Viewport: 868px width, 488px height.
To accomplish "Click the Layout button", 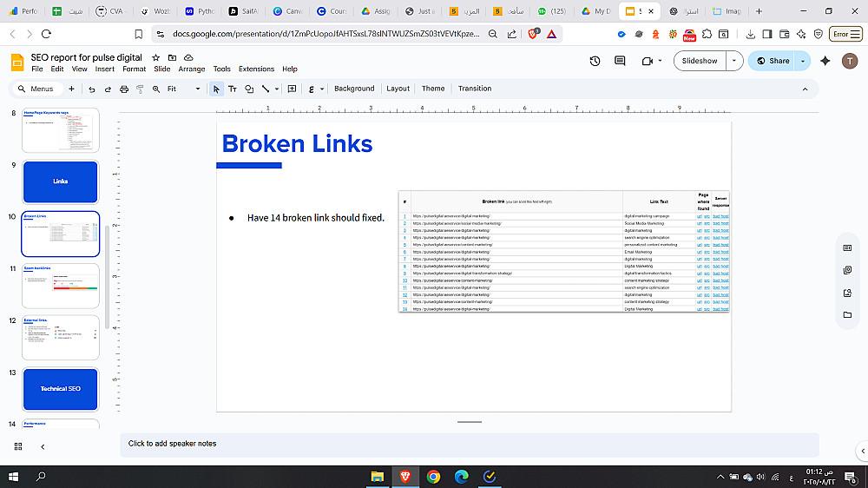I will pos(398,89).
